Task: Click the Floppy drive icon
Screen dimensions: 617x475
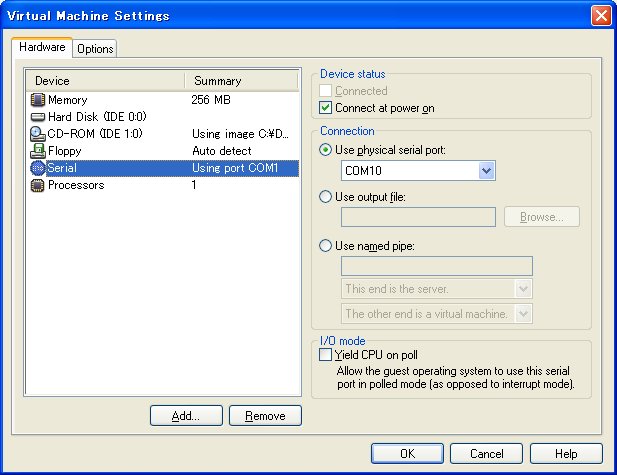Action: [38, 151]
